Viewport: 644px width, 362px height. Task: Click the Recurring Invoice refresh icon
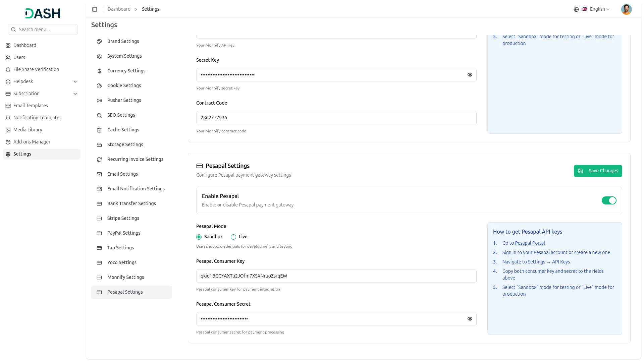click(99, 160)
